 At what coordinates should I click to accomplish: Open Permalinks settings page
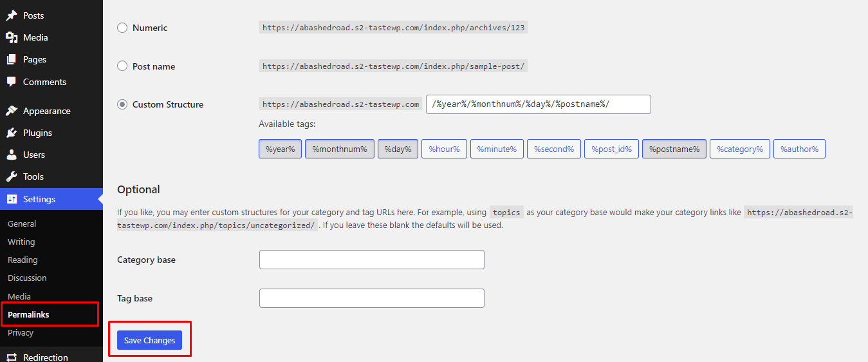28,314
